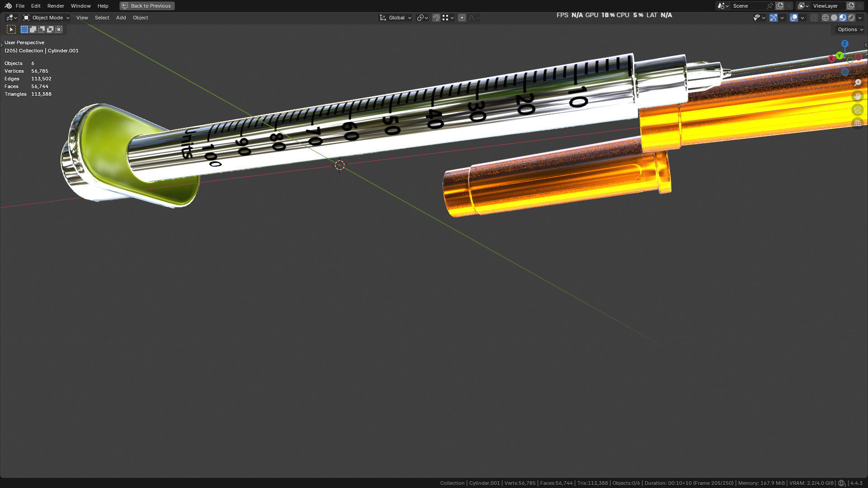The width and height of the screenshot is (868, 488).
Task: Click the Back to Previous button
Action: click(147, 6)
